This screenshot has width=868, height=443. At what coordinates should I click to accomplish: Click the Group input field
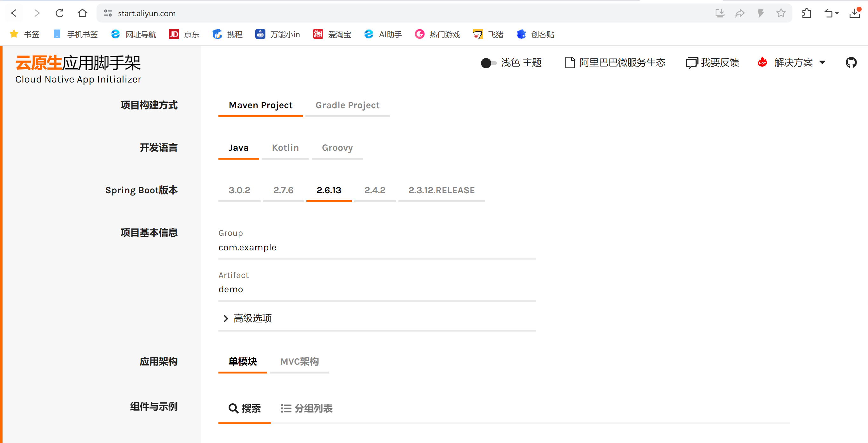tap(377, 248)
